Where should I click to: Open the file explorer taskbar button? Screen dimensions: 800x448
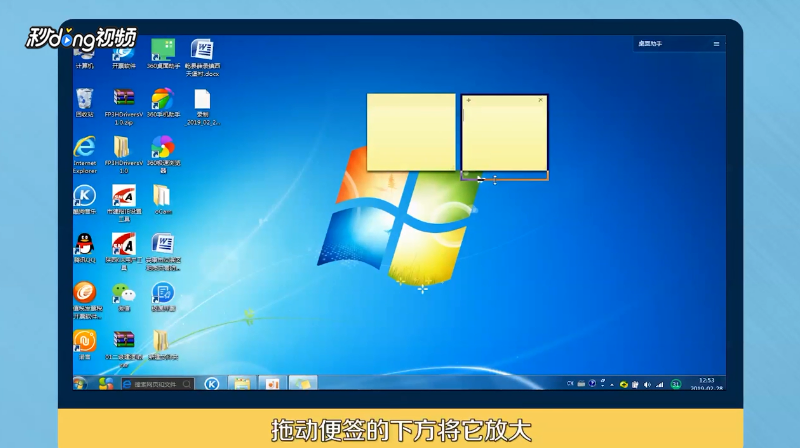point(242,383)
